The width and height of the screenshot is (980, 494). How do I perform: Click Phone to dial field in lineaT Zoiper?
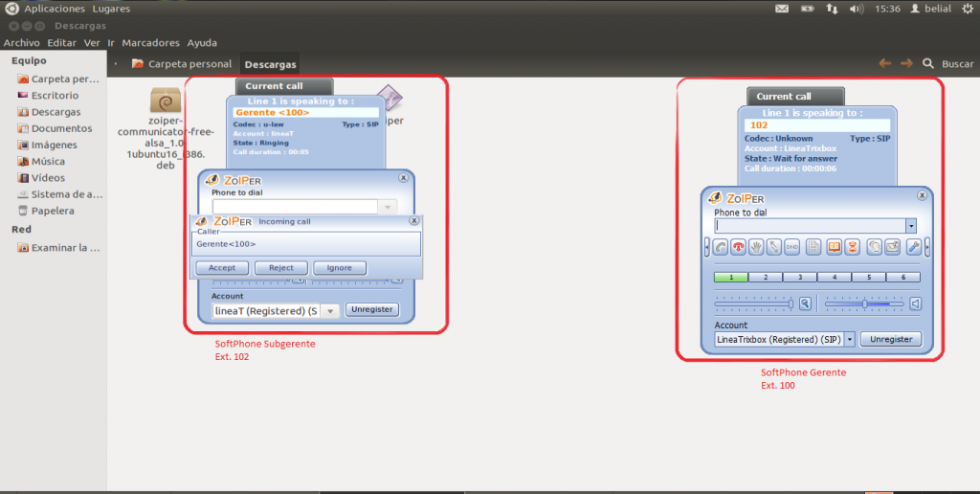pyautogui.click(x=295, y=207)
